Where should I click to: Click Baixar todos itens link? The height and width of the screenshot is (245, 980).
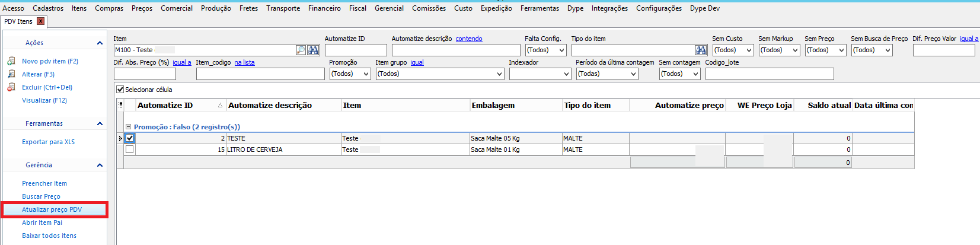(x=49, y=236)
